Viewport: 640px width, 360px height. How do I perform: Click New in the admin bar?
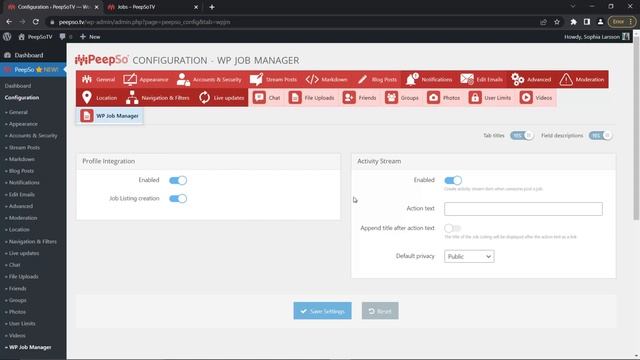pos(90,37)
